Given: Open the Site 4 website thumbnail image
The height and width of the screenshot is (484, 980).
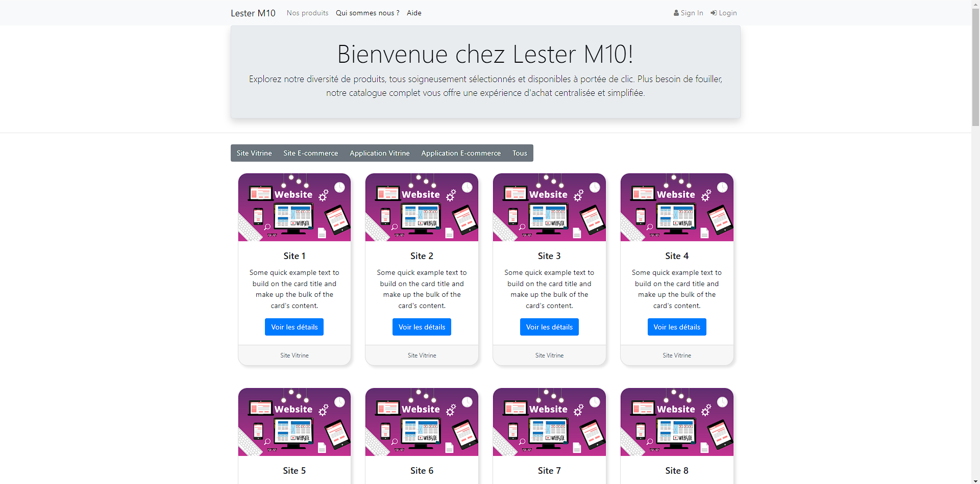Looking at the screenshot, I should pyautogui.click(x=677, y=207).
